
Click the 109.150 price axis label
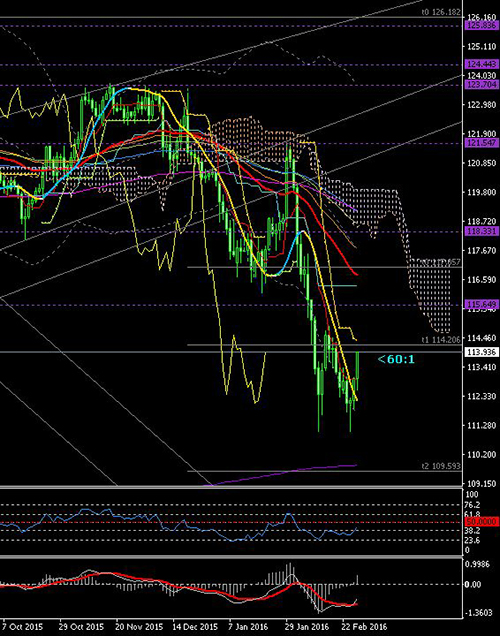[x=482, y=484]
